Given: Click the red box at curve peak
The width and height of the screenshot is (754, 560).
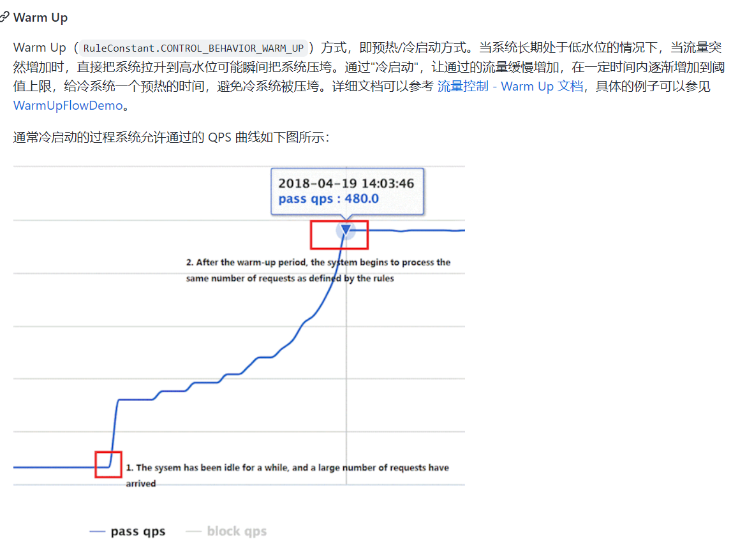Looking at the screenshot, I should (339, 235).
